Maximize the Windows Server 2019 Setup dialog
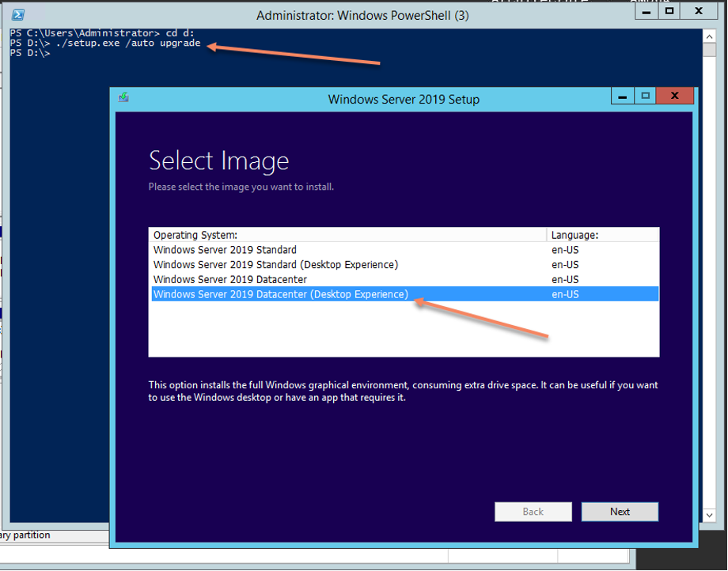The height and width of the screenshot is (571, 728). pos(646,96)
